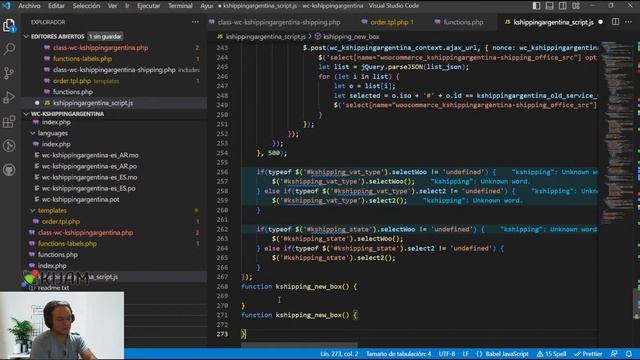640x360 pixels.
Task: Open functions.php in project tree
Action: pyautogui.click(x=58, y=255)
